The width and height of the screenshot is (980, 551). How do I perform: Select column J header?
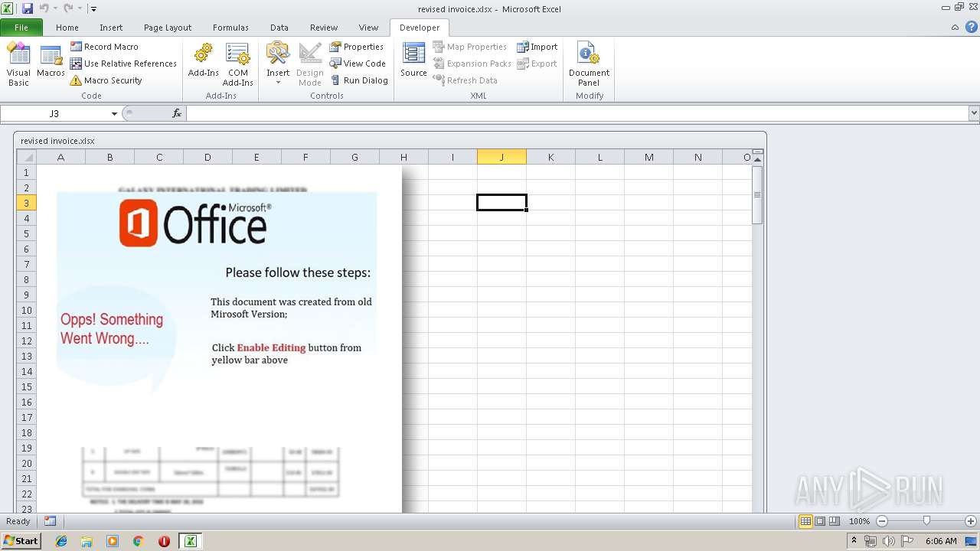[501, 157]
